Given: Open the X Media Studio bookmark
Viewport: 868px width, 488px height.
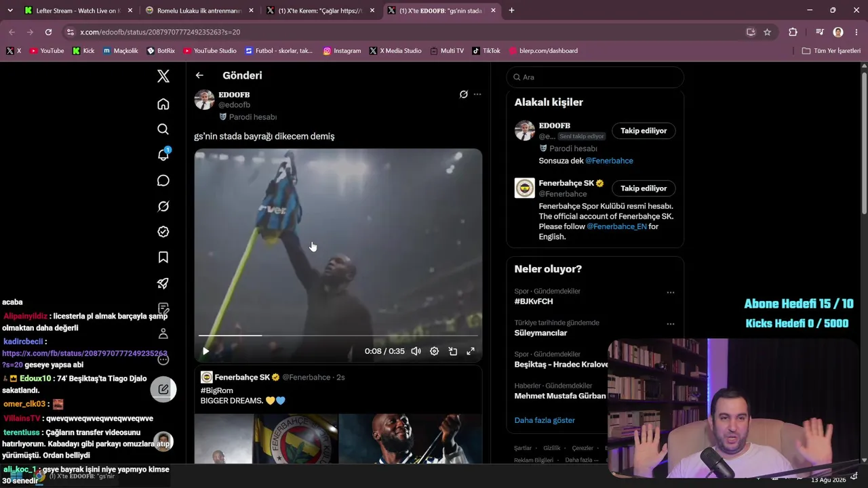Looking at the screenshot, I should click(x=395, y=51).
